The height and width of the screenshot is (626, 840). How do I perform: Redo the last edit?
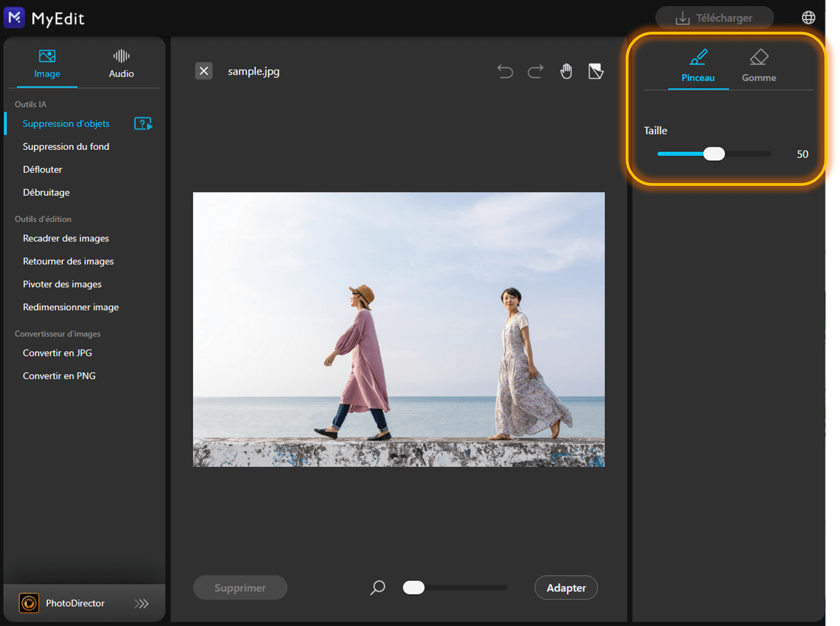pyautogui.click(x=535, y=71)
